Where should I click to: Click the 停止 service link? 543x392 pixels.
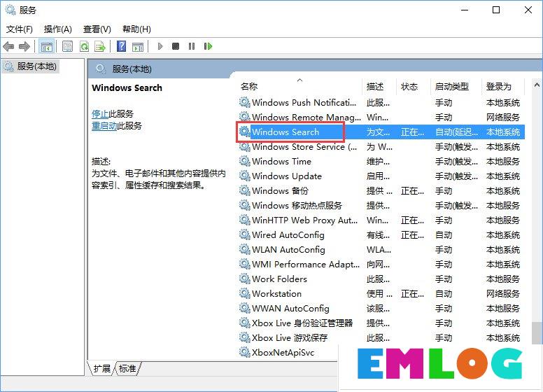pyautogui.click(x=100, y=113)
